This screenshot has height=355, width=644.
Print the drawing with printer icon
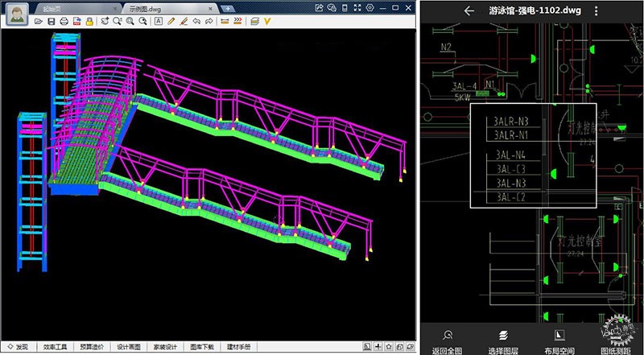tap(64, 22)
